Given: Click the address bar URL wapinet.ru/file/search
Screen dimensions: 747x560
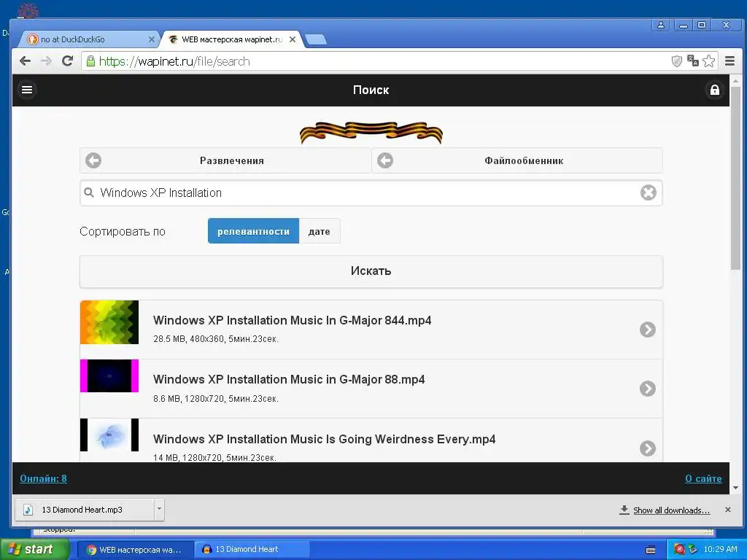Looking at the screenshot, I should [x=174, y=61].
